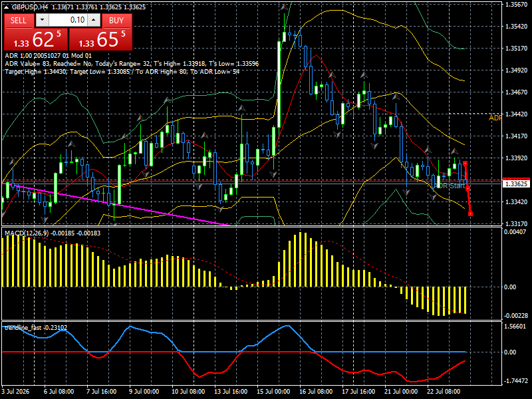Click price axis label 1.34420
The image size is (532, 399).
point(517,114)
